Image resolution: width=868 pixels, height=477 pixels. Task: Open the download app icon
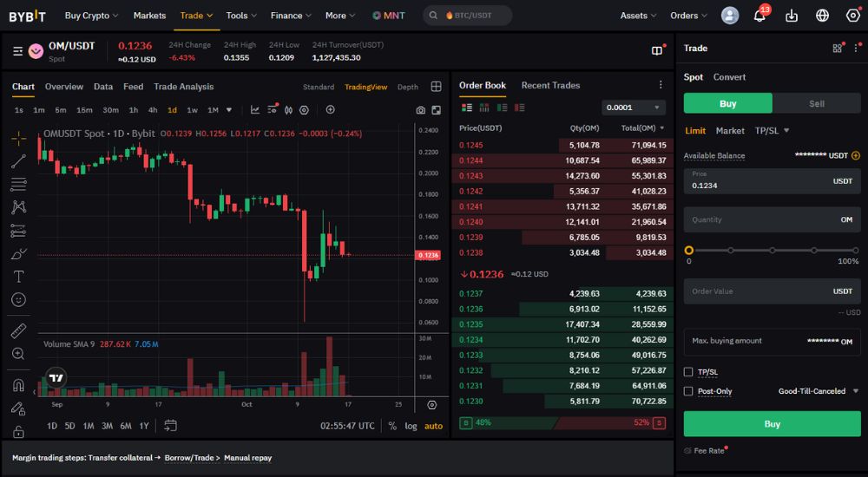tap(792, 16)
